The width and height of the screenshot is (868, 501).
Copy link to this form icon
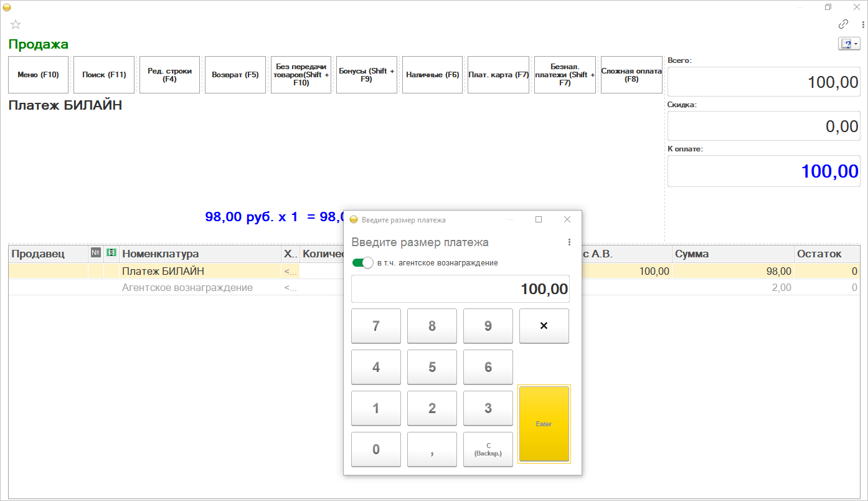[843, 24]
